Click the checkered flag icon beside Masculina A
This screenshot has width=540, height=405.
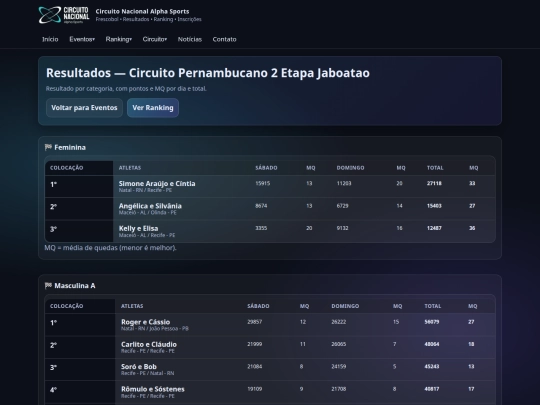pos(48,285)
